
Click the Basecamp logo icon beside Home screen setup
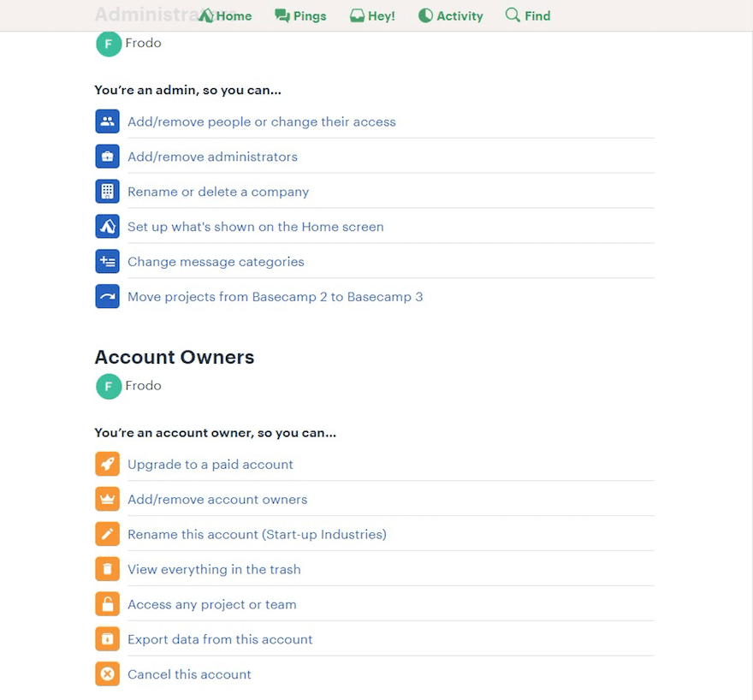coord(107,227)
